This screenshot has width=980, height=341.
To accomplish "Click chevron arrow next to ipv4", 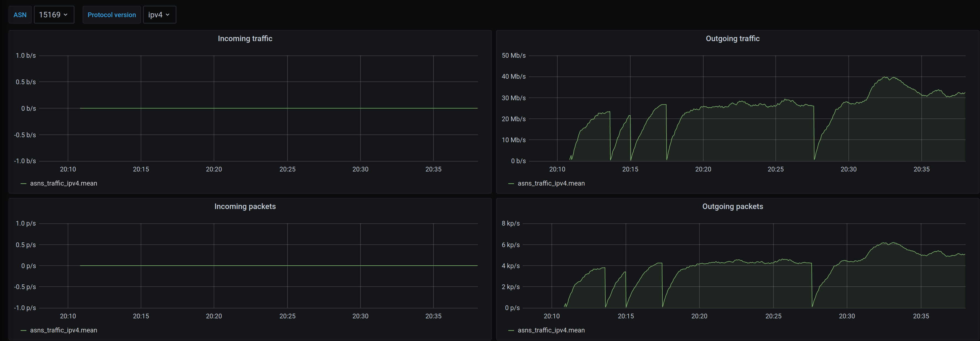I will click(168, 15).
